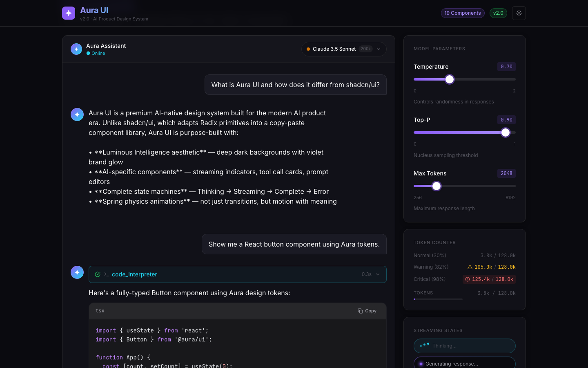Click the Copy button on the code block
Screen dimensions: 588x368
367,311
